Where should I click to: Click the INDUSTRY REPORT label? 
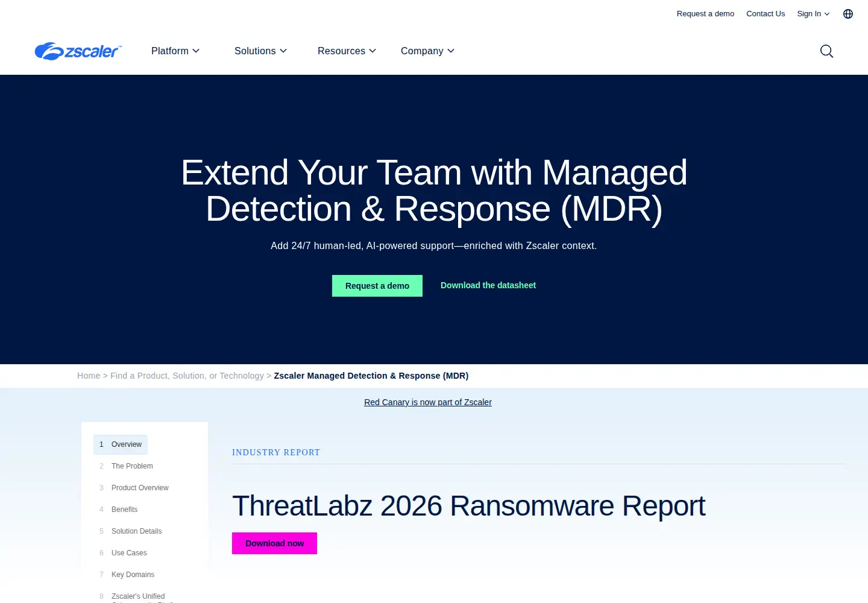click(x=276, y=452)
